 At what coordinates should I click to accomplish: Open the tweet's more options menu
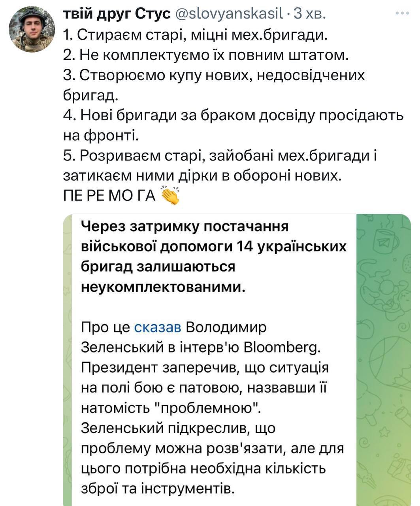click(x=402, y=13)
